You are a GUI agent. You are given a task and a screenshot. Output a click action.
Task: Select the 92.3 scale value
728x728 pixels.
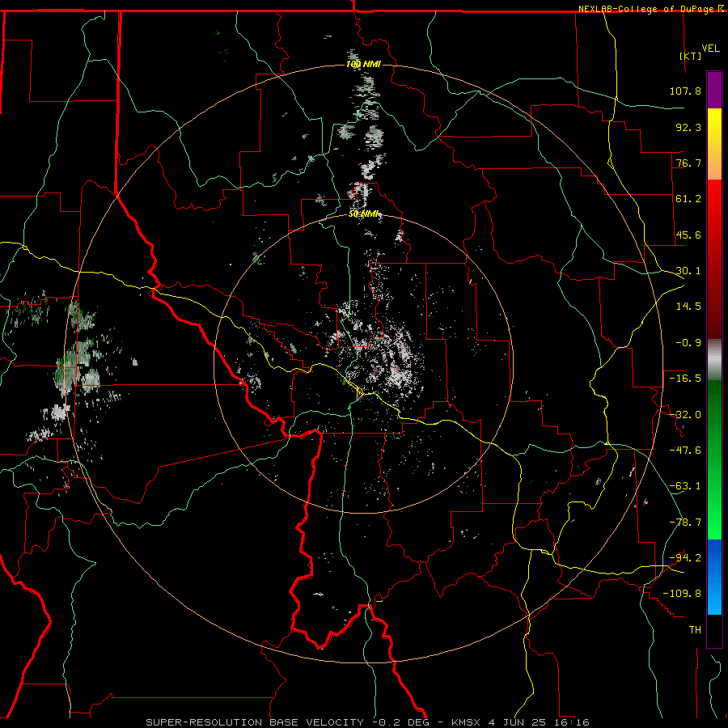[688, 127]
